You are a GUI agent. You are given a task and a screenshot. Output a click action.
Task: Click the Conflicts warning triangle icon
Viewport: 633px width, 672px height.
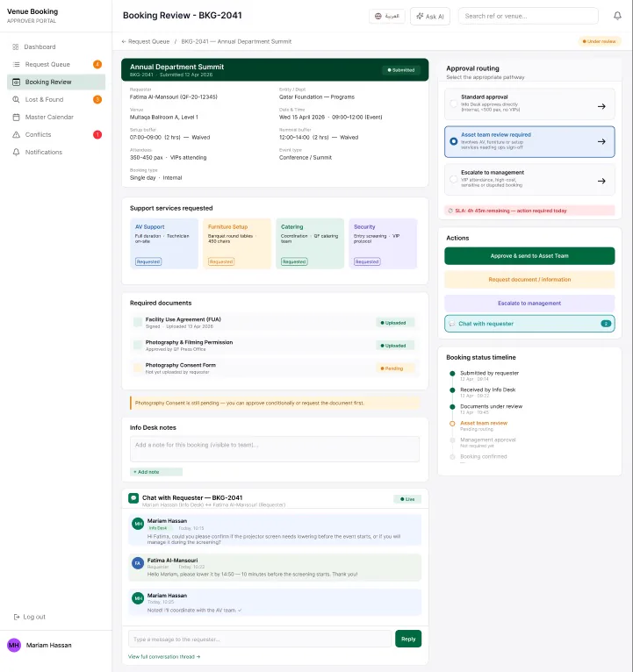pos(17,134)
